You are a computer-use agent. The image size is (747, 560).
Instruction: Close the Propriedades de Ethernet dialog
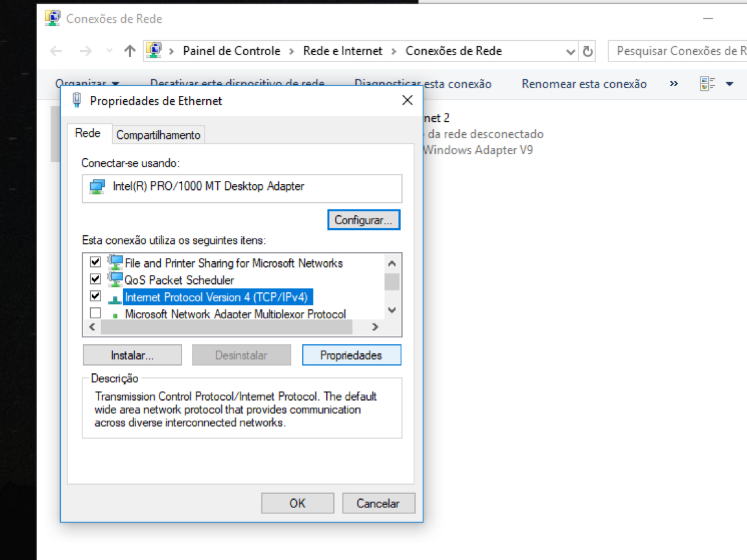407,100
